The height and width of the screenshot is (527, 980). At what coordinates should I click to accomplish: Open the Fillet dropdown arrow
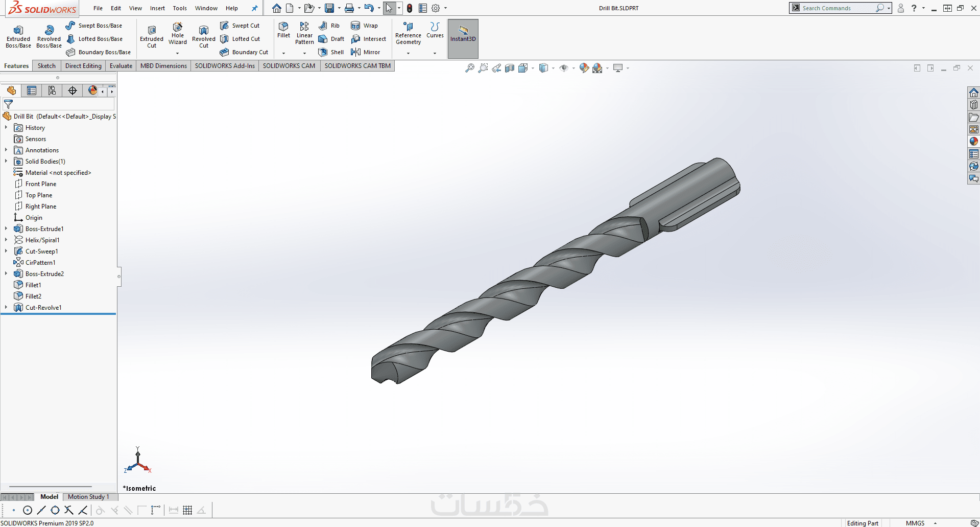[283, 53]
